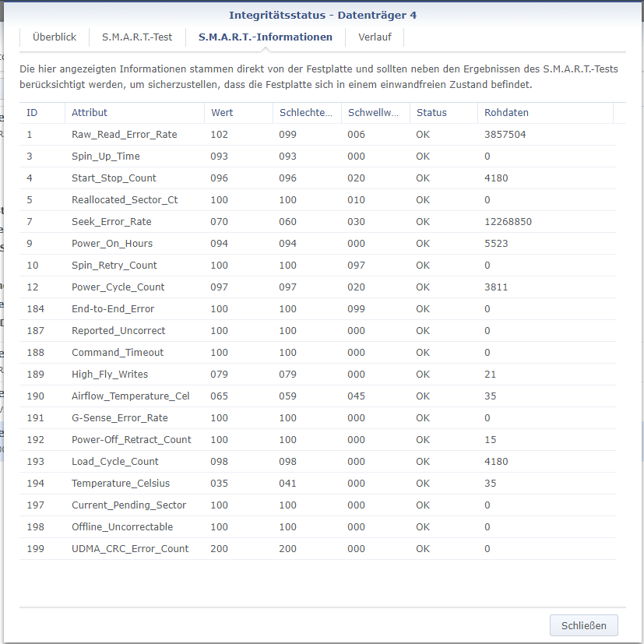The height and width of the screenshot is (644, 644).
Task: Select the Power-Off_Retract_Count attribute
Action: [132, 439]
